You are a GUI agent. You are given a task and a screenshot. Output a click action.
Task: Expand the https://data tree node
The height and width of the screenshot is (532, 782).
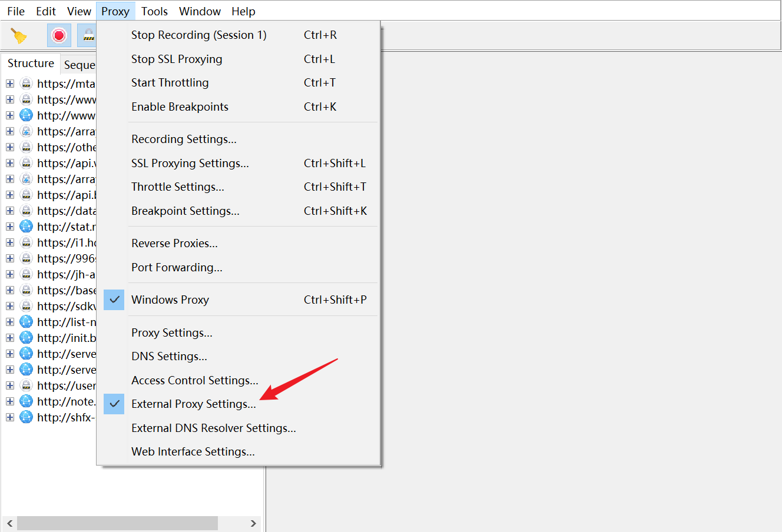pos(10,211)
